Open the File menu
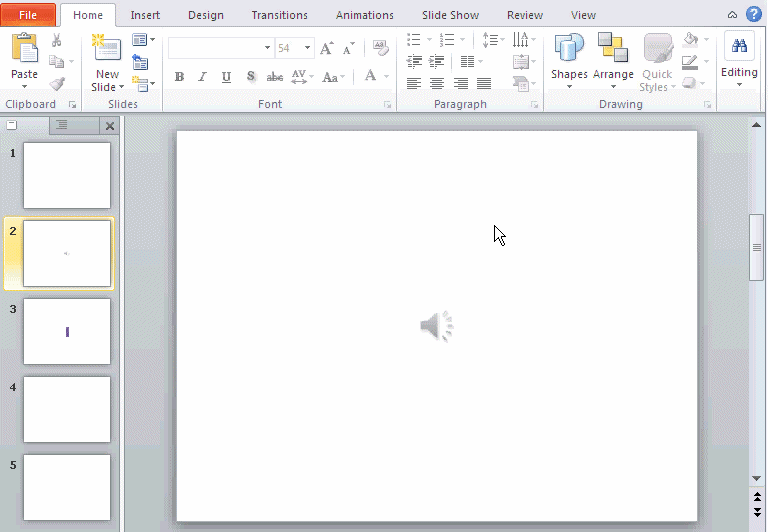 [28, 15]
